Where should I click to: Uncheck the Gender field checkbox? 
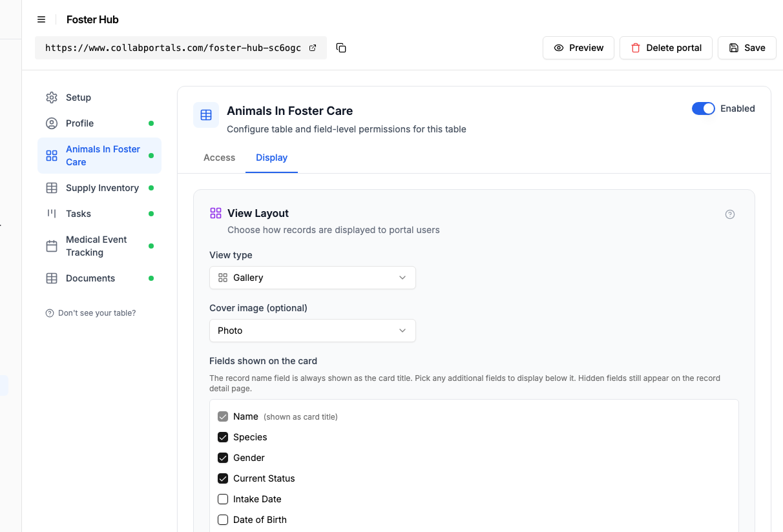(x=223, y=458)
